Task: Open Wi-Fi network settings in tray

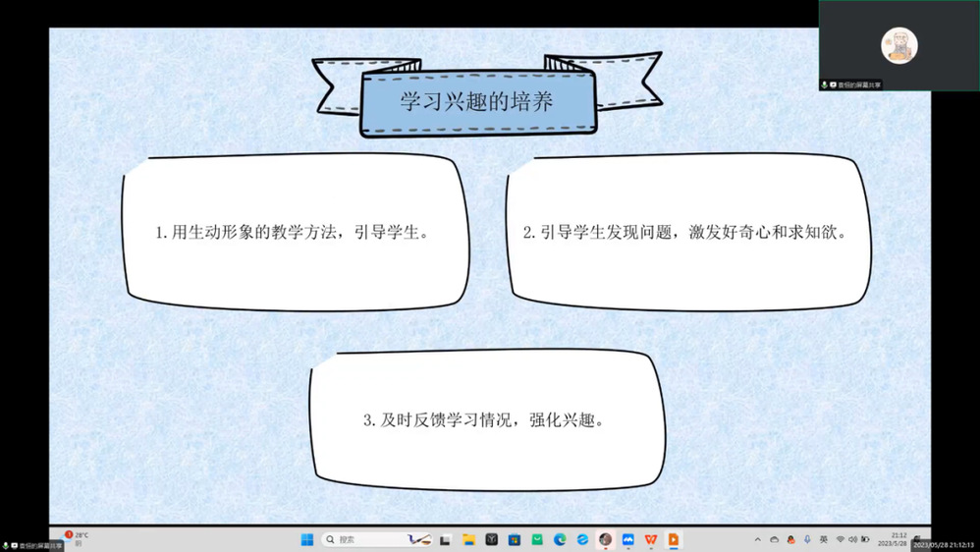Action: coord(840,539)
